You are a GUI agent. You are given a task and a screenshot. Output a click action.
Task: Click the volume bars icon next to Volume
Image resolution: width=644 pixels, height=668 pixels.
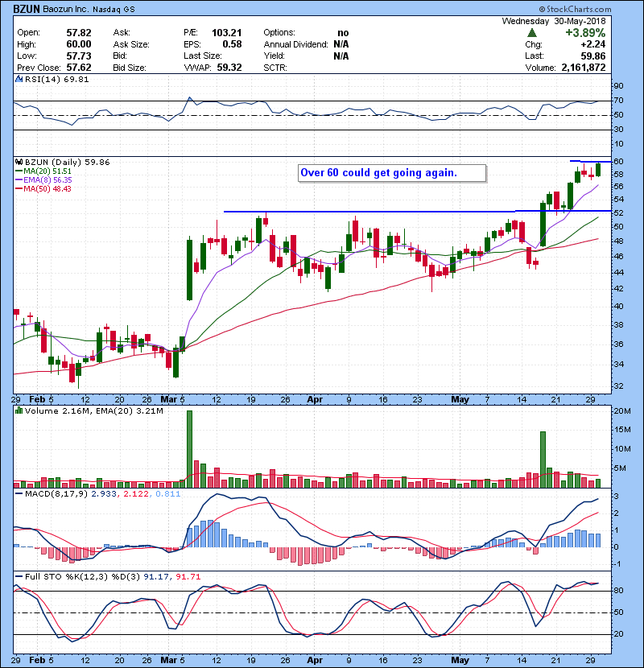pos(19,410)
